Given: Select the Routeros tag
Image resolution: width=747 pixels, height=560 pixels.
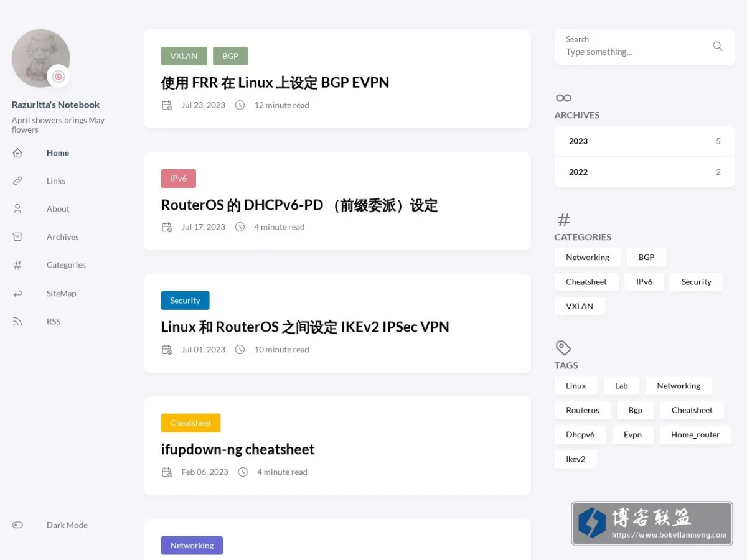Looking at the screenshot, I should tap(583, 411).
